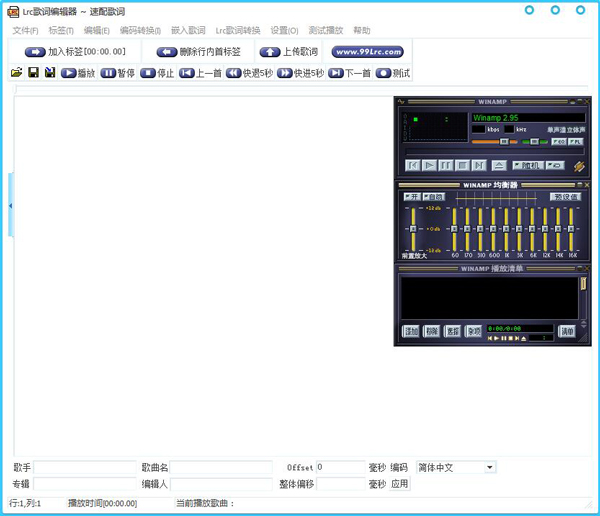Click the Winamp next track button
Viewport: 600px width, 516px height.
pos(479,165)
